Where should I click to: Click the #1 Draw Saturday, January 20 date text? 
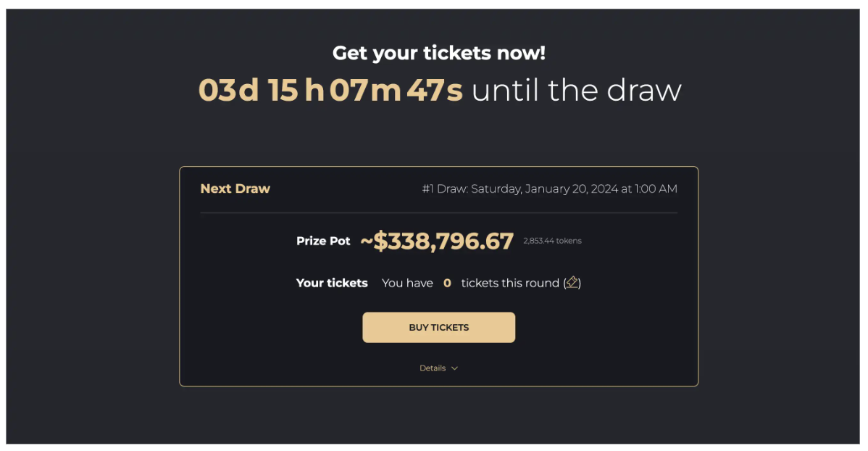click(550, 189)
